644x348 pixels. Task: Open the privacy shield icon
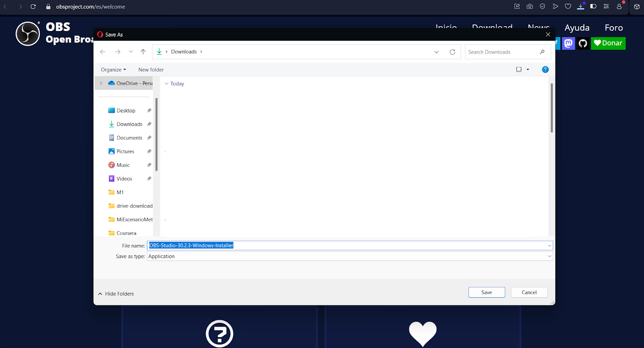pyautogui.click(x=543, y=6)
